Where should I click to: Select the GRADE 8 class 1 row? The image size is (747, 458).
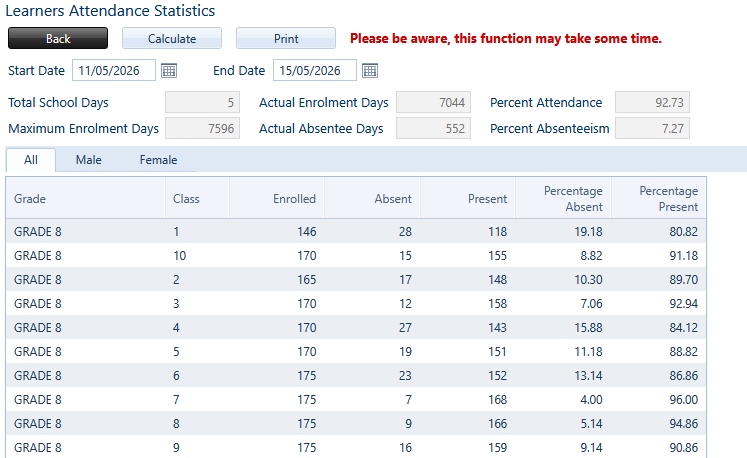pyautogui.click(x=356, y=232)
